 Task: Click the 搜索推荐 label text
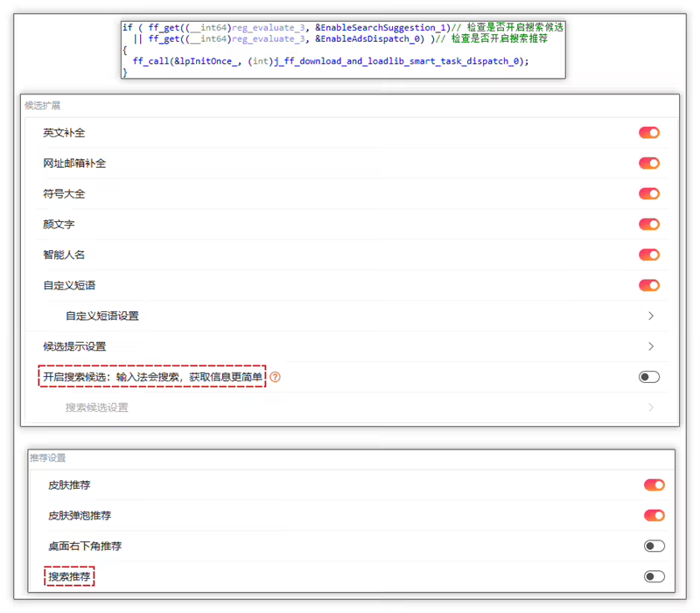[69, 577]
